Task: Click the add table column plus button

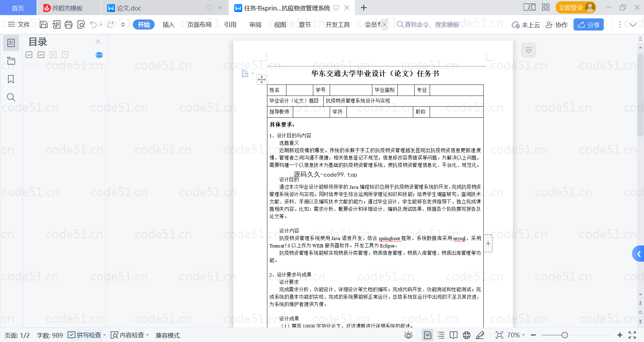Action: tap(488, 243)
